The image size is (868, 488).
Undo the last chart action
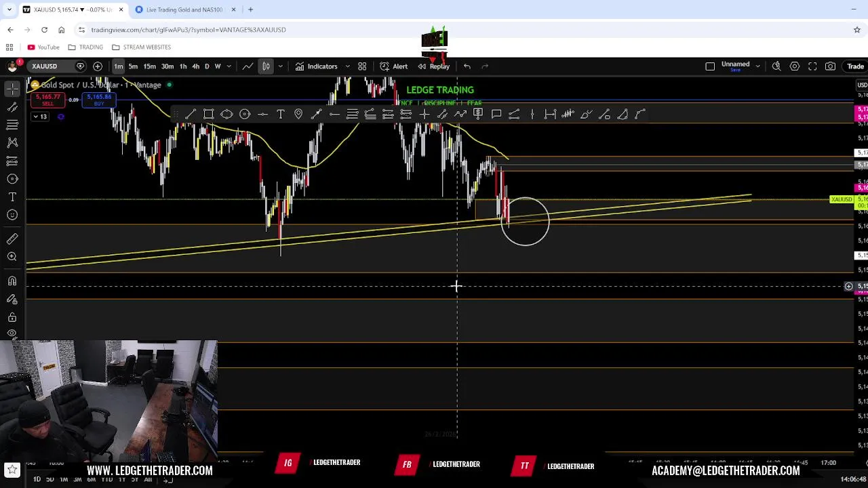(x=467, y=66)
